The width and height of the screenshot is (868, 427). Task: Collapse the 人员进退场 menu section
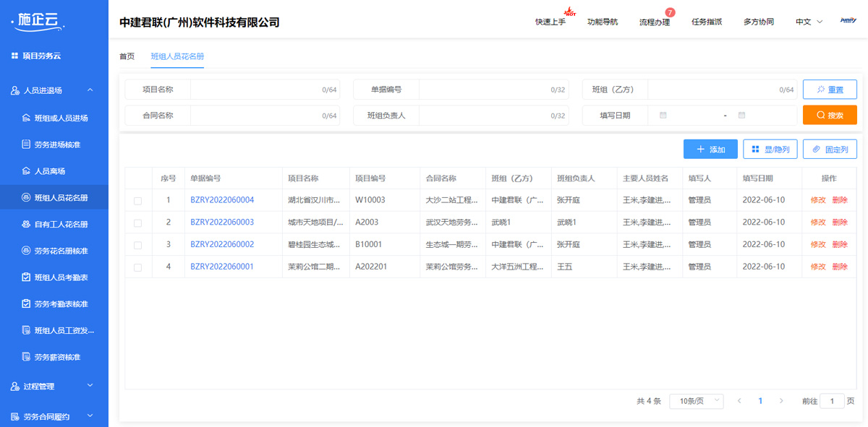(90, 90)
